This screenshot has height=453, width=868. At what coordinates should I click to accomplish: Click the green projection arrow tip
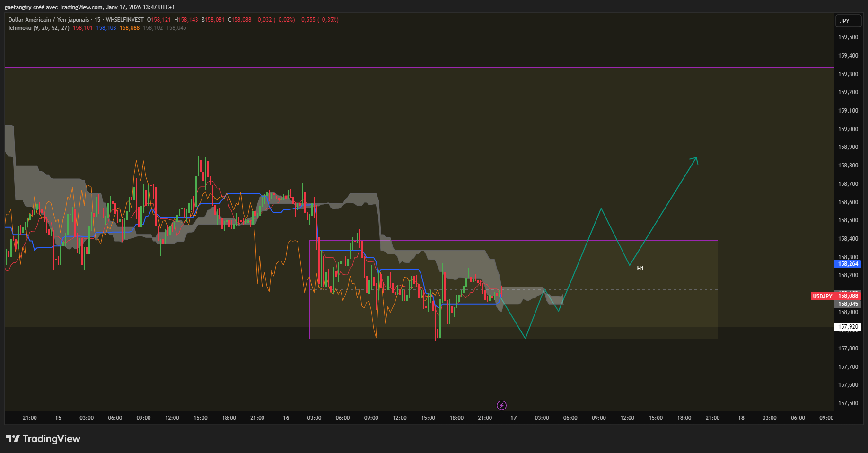click(x=696, y=158)
